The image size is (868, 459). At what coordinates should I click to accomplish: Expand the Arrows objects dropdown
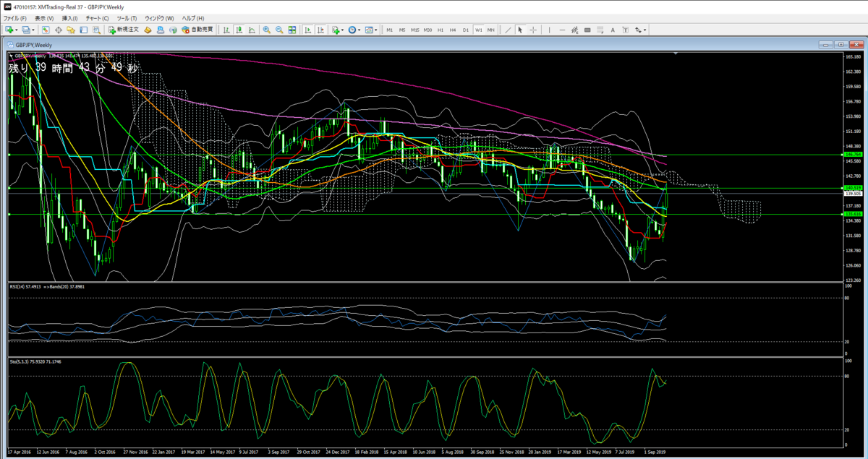644,30
